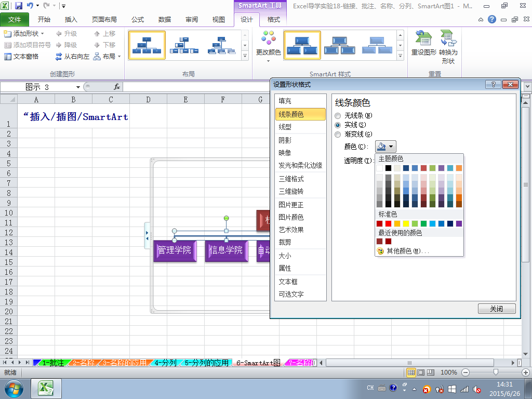Open 插入 Insert tab
The height and width of the screenshot is (399, 532).
coord(71,20)
